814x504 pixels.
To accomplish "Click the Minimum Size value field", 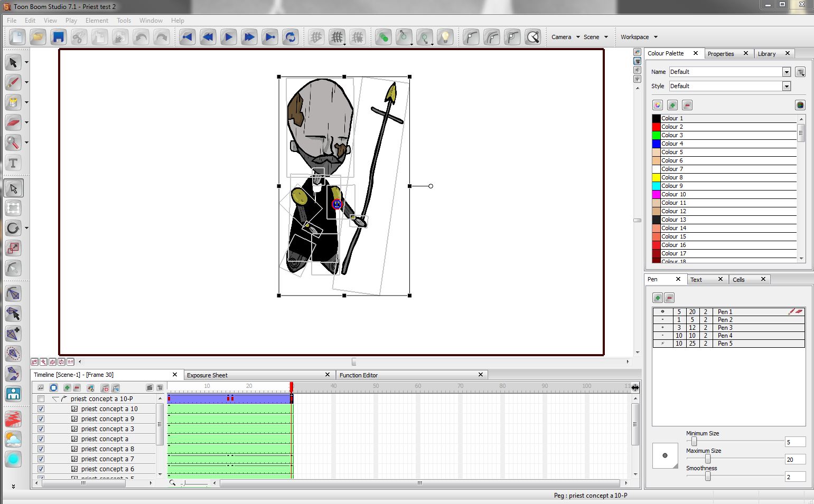I will click(794, 442).
